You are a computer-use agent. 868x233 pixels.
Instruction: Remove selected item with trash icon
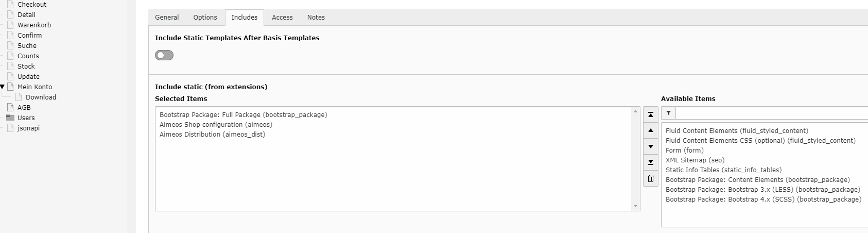coord(651,178)
